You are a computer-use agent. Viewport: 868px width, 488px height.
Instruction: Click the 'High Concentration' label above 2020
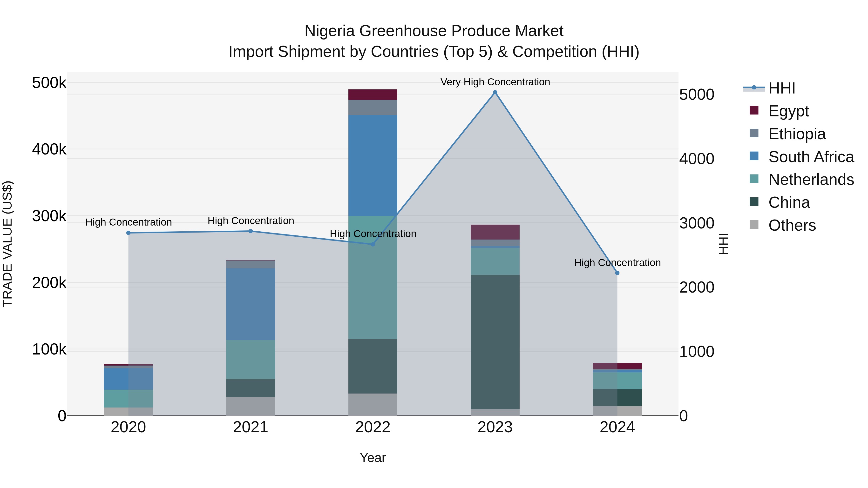coord(128,222)
